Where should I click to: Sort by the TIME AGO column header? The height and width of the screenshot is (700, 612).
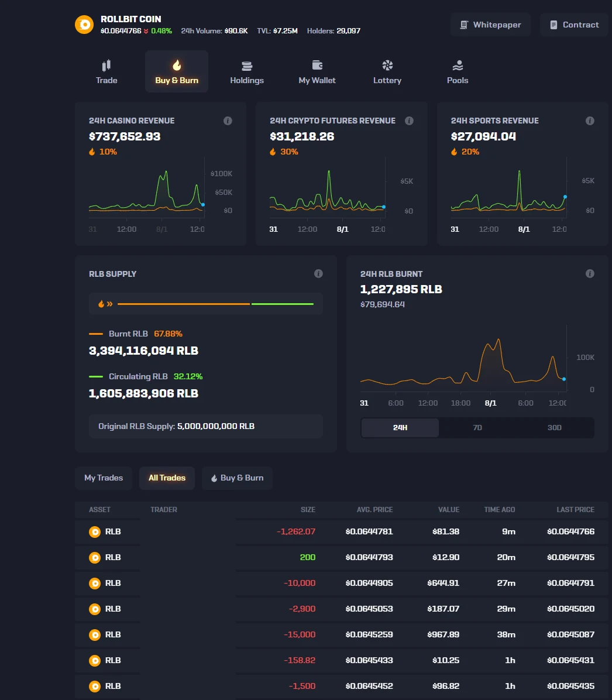(500, 510)
